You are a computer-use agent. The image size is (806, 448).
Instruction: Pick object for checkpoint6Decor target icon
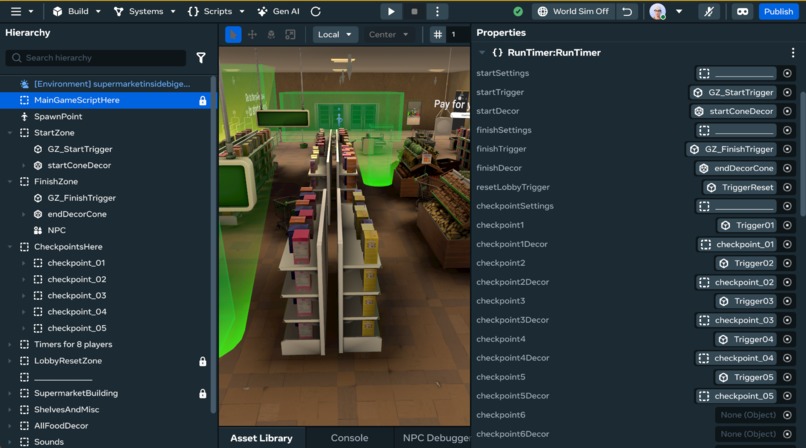click(787, 434)
